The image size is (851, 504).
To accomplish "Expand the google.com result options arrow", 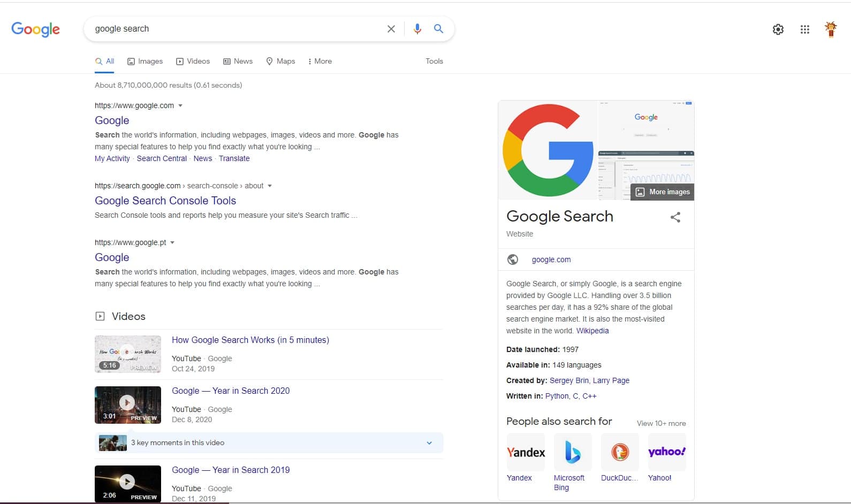I will pos(180,105).
